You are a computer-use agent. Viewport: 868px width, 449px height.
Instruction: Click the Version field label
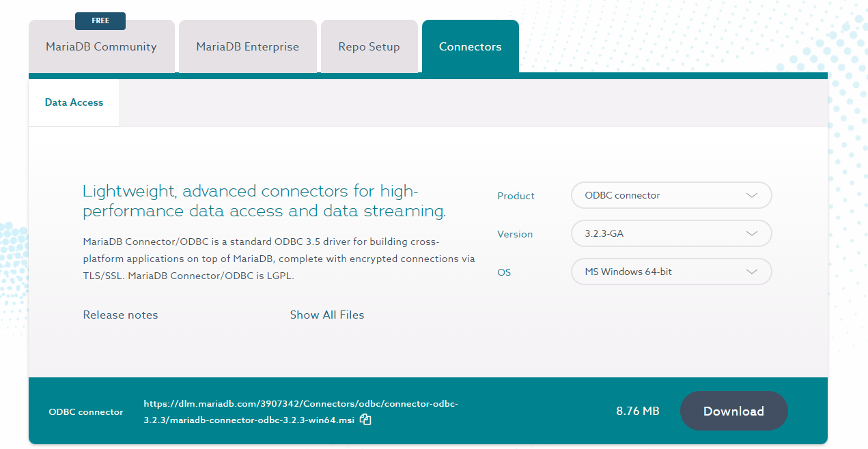(x=515, y=234)
